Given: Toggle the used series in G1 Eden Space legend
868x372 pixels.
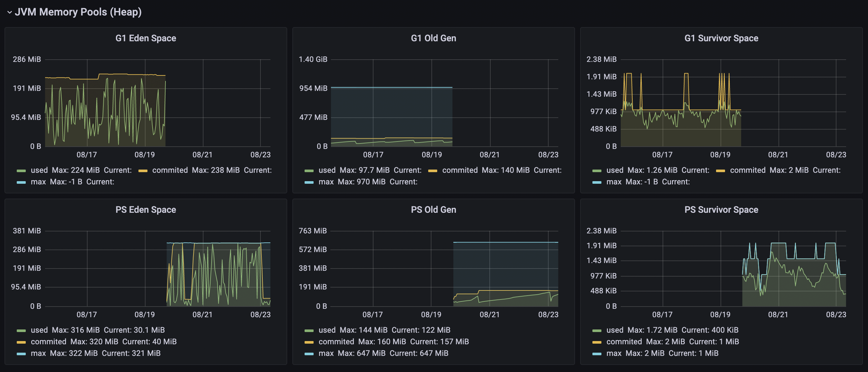Looking at the screenshot, I should coord(39,170).
